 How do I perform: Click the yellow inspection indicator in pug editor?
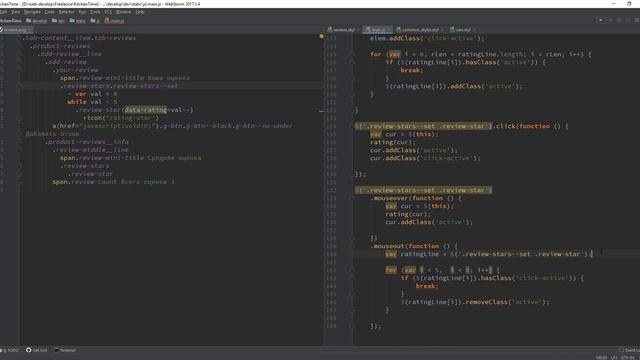[x=322, y=36]
